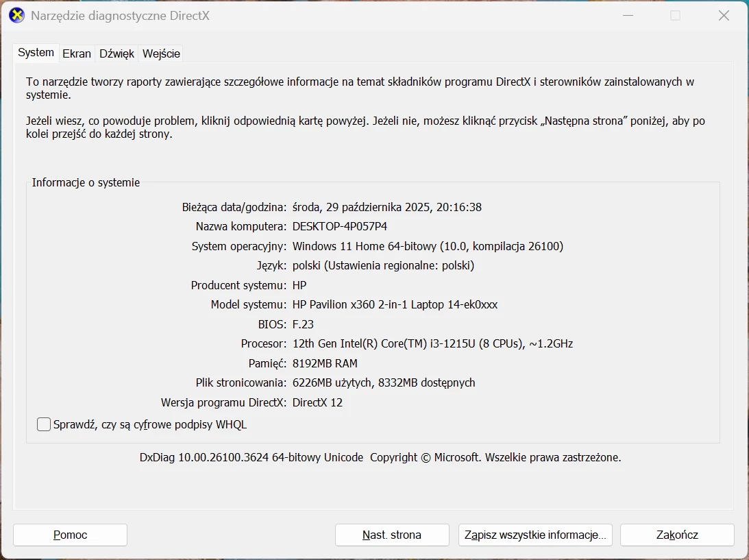
Task: Click the 8192MB RAM memory value
Action: coord(325,363)
